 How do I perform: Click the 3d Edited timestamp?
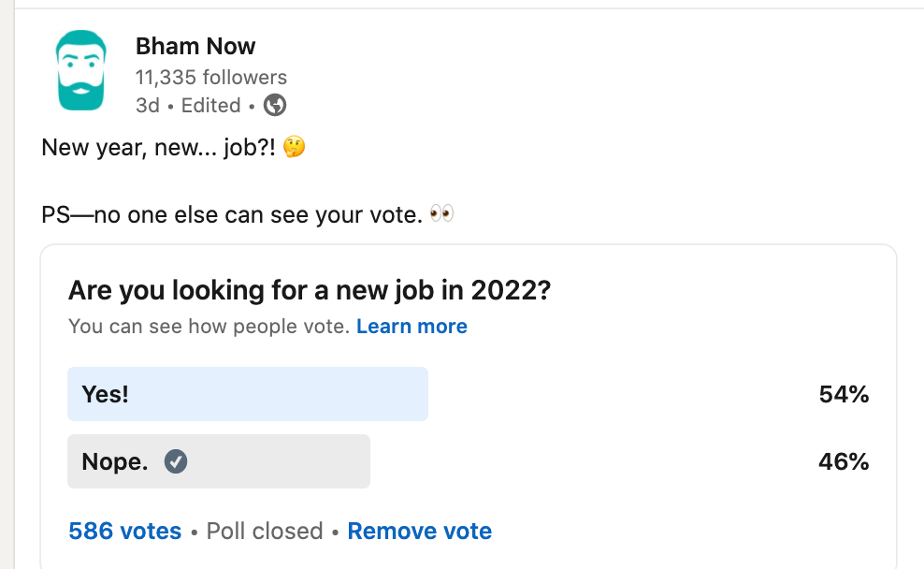point(188,106)
